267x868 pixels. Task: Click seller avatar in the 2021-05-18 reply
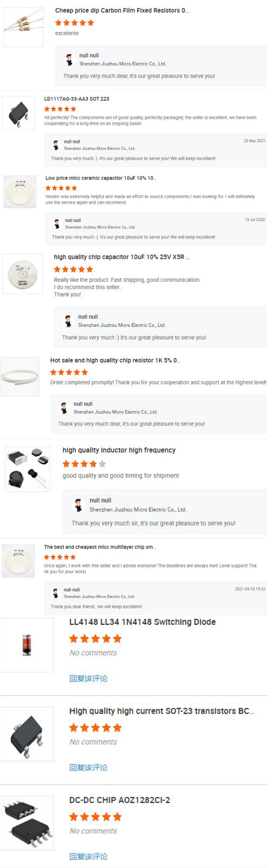coord(56,593)
